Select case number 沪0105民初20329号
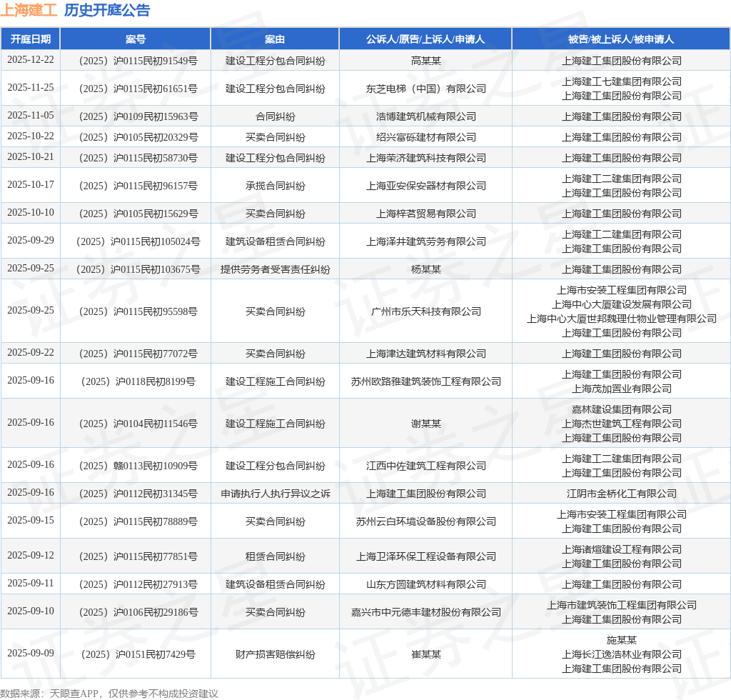 pyautogui.click(x=138, y=137)
